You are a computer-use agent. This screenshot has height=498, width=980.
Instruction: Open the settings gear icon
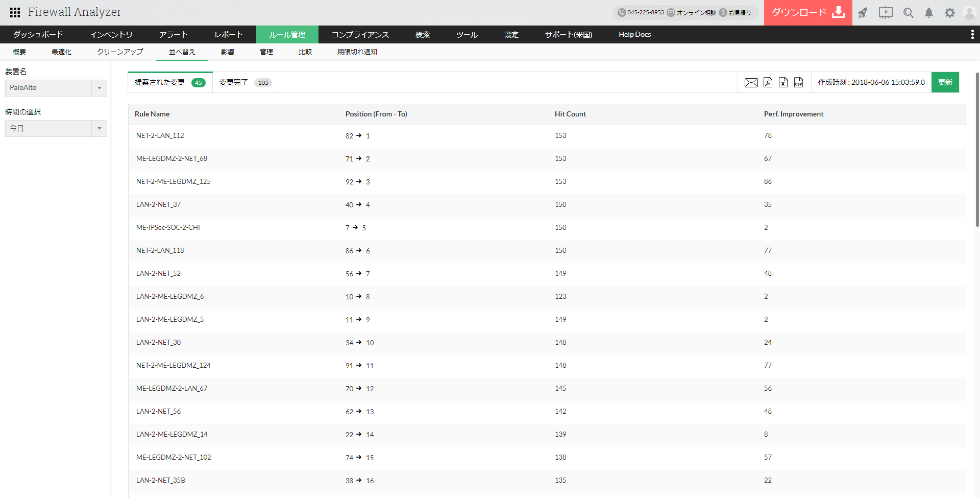point(950,12)
